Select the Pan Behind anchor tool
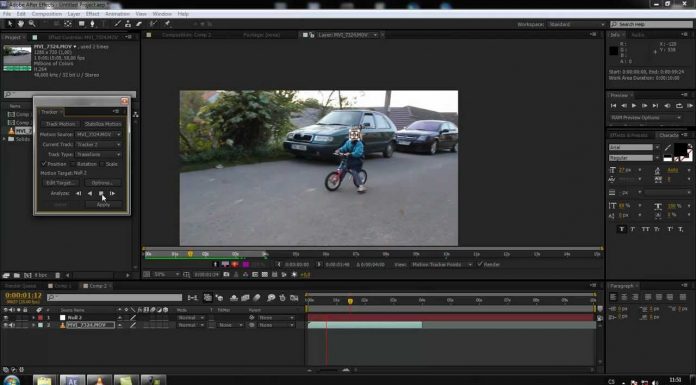 coord(67,24)
